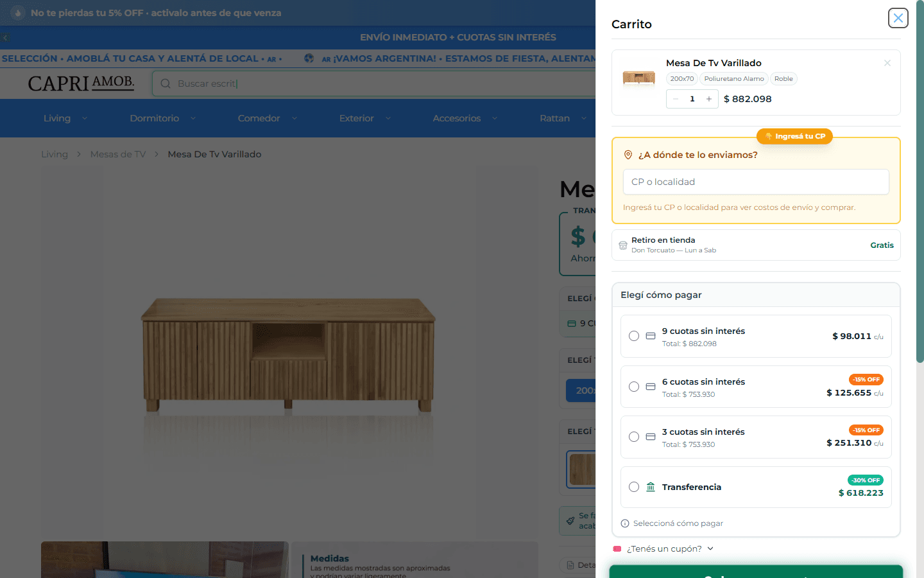Click the store icon beside Retiro en tienda
This screenshot has height=578, width=924.
(x=623, y=245)
